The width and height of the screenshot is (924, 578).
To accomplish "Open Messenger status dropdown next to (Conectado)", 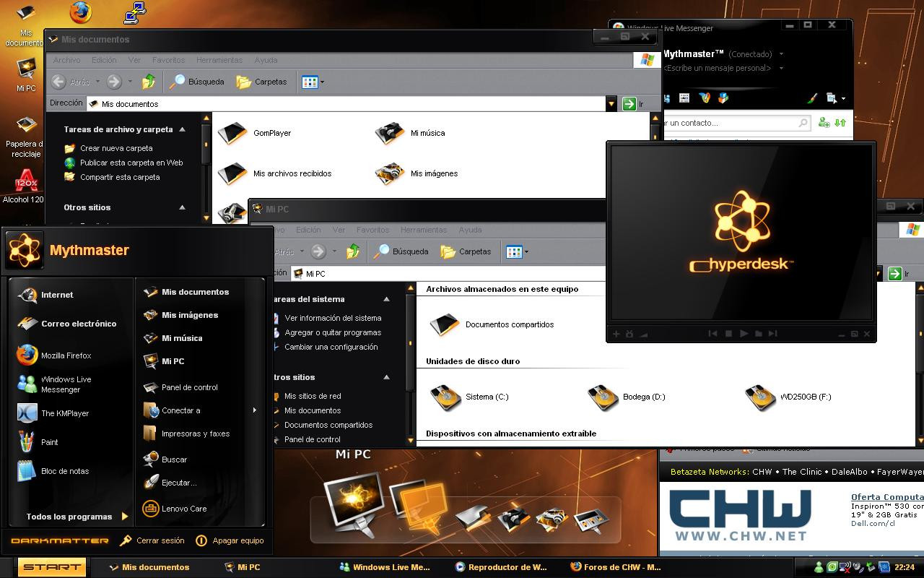I will click(x=782, y=54).
